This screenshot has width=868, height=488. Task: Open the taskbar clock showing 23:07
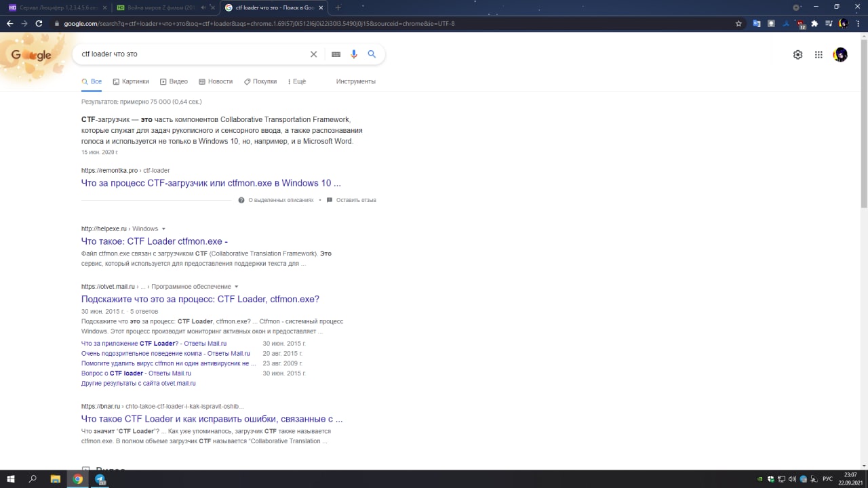point(850,479)
